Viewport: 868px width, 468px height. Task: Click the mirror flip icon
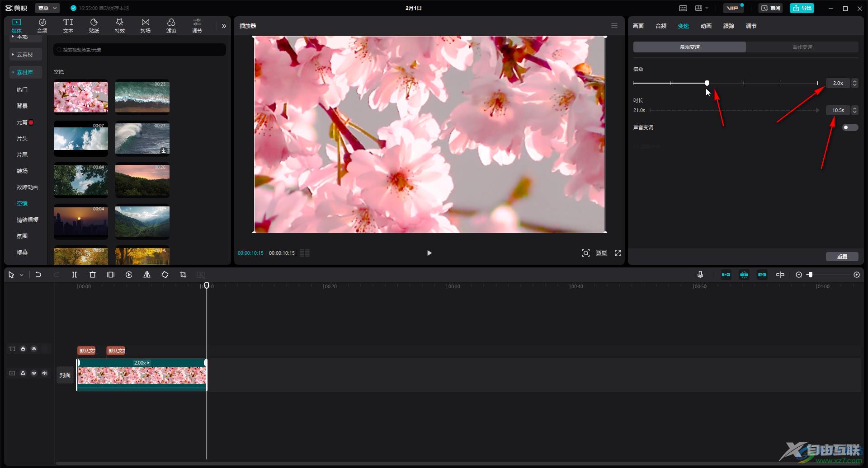point(147,275)
